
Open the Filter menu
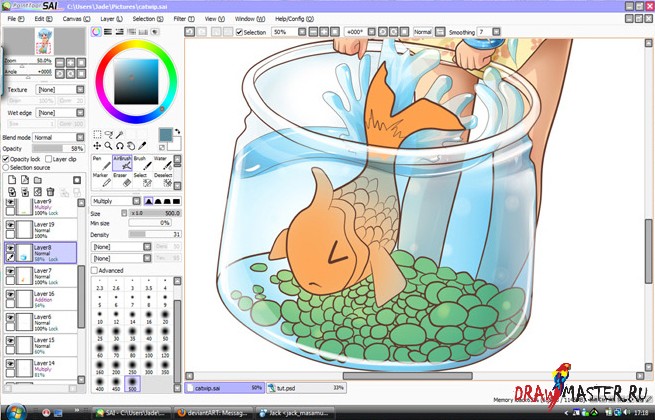(x=184, y=19)
